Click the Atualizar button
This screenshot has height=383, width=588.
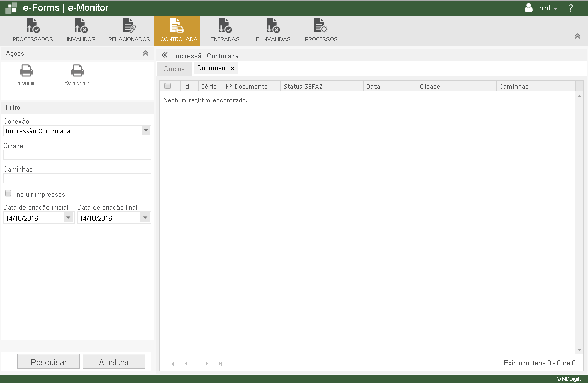click(x=114, y=362)
